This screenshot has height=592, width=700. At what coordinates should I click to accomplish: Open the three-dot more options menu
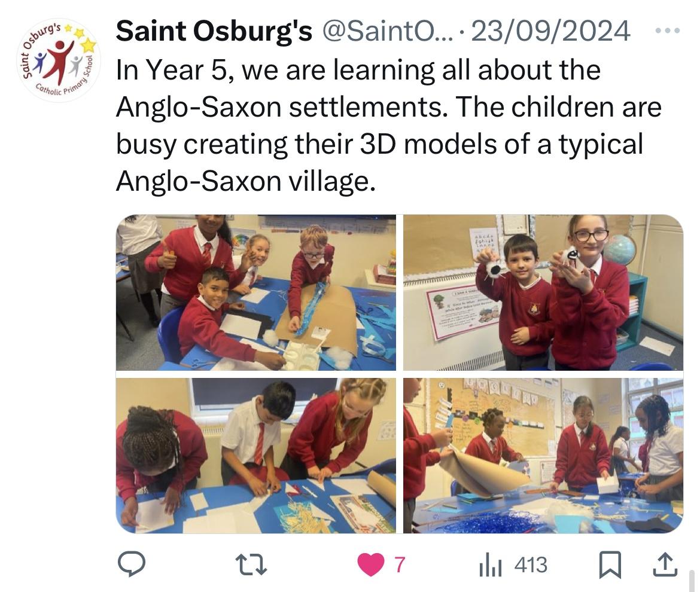click(668, 30)
